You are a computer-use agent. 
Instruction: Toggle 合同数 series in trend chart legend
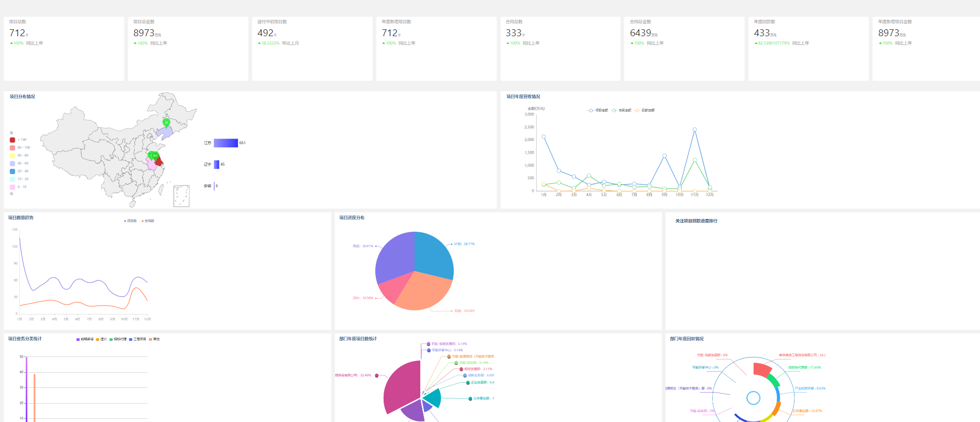[x=148, y=221]
